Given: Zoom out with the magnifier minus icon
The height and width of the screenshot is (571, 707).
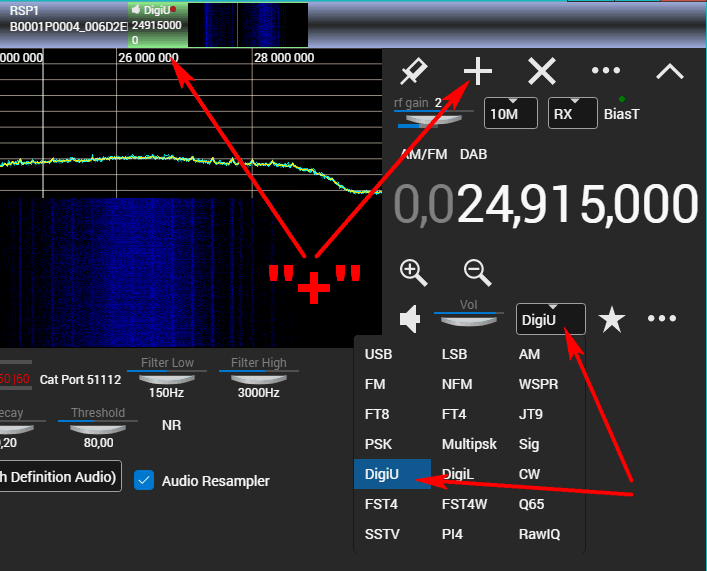Looking at the screenshot, I should (x=477, y=271).
